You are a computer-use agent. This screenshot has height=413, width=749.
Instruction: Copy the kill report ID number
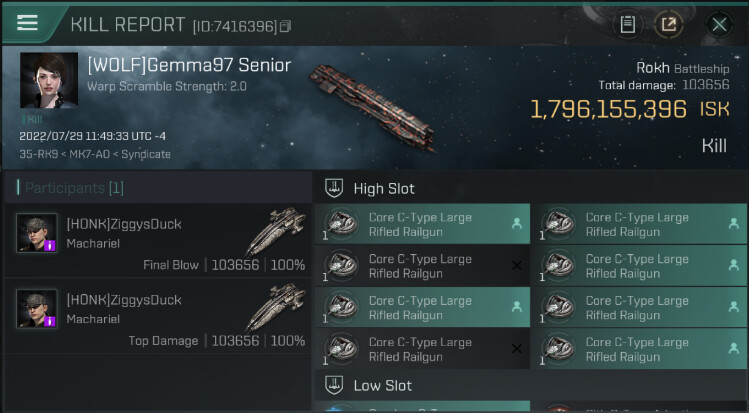(285, 25)
